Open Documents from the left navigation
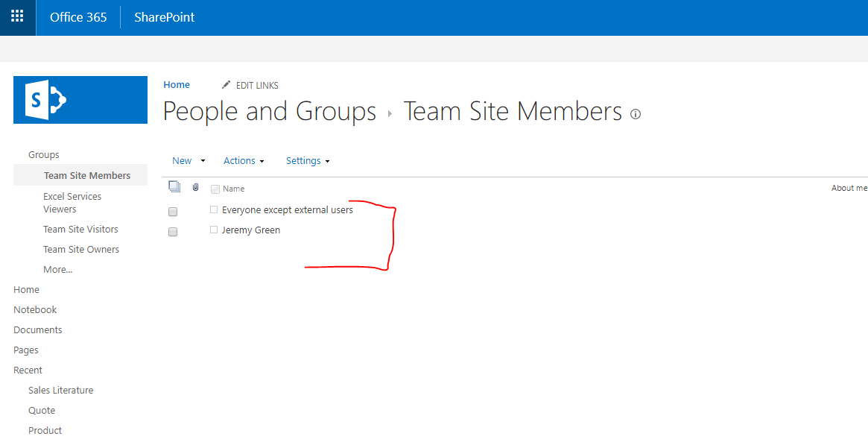 point(38,330)
